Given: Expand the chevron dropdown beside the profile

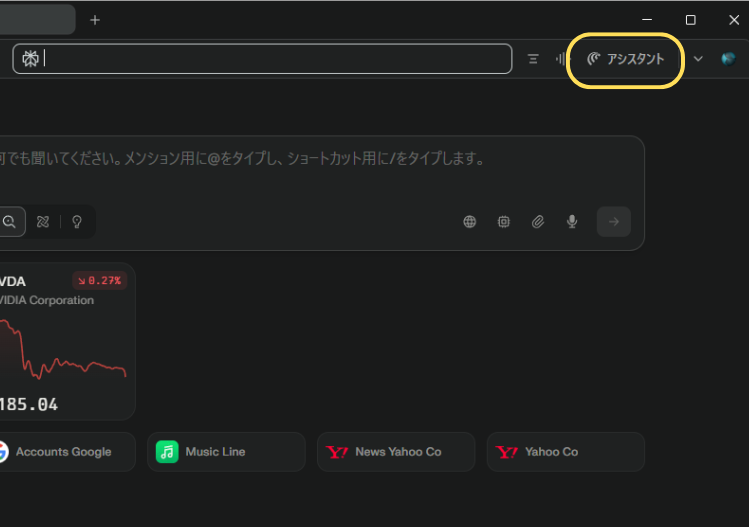Looking at the screenshot, I should coord(698,59).
